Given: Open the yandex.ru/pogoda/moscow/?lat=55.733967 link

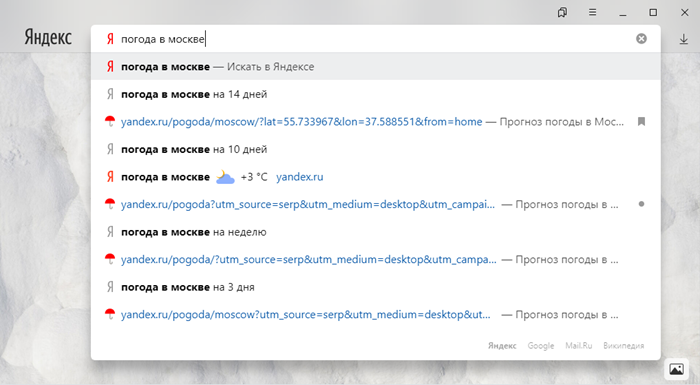Looking at the screenshot, I should tap(301, 121).
